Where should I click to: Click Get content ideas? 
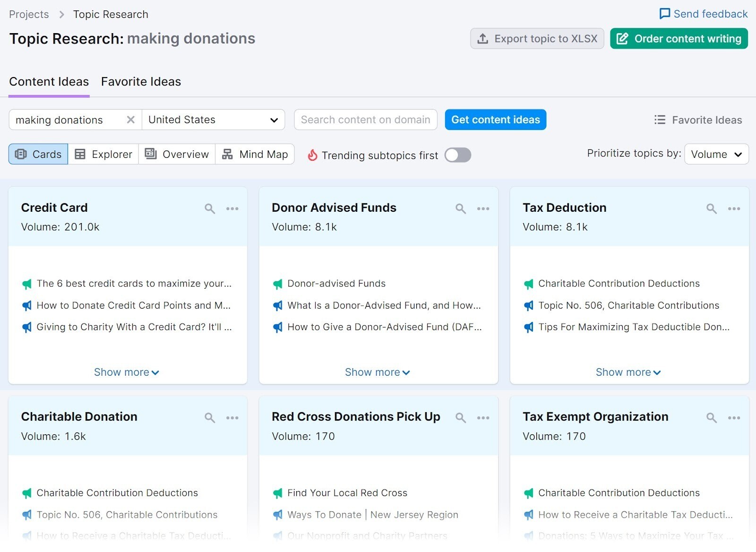[x=495, y=120]
